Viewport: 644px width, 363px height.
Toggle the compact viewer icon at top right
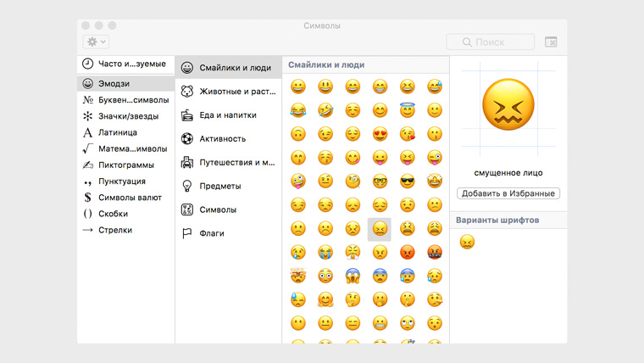pyautogui.click(x=551, y=42)
